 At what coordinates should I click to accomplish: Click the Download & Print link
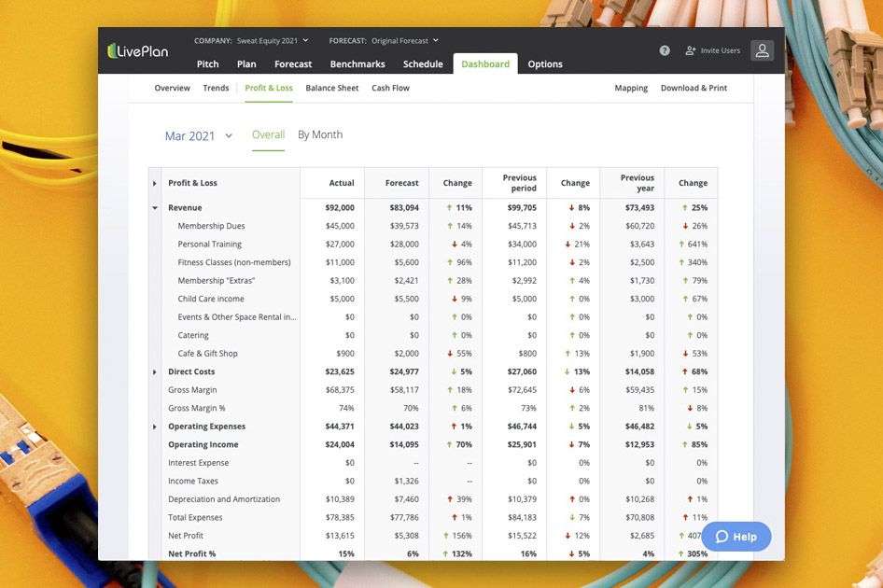pos(694,88)
